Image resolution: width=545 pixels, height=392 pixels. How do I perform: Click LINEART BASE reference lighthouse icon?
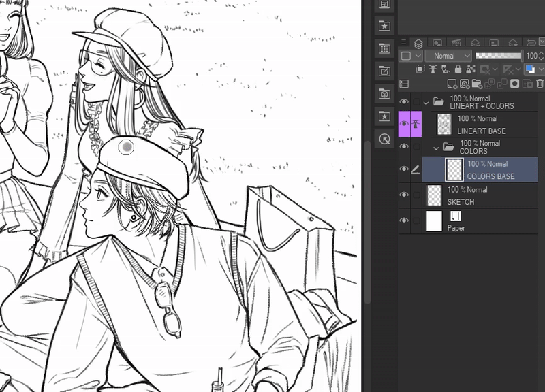[416, 124]
